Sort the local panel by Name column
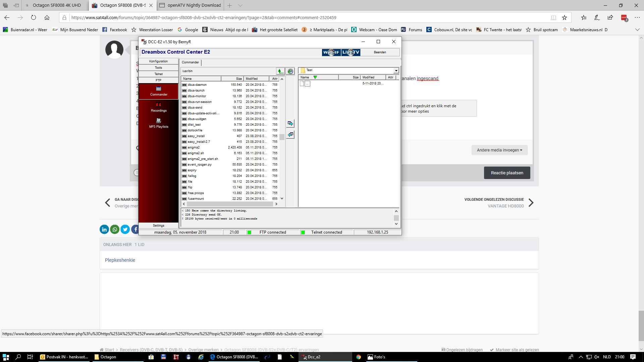 pos(318,77)
